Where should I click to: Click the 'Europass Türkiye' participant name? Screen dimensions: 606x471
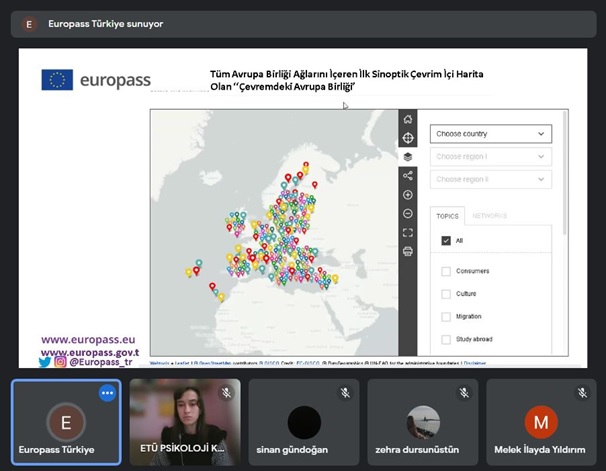(56, 450)
